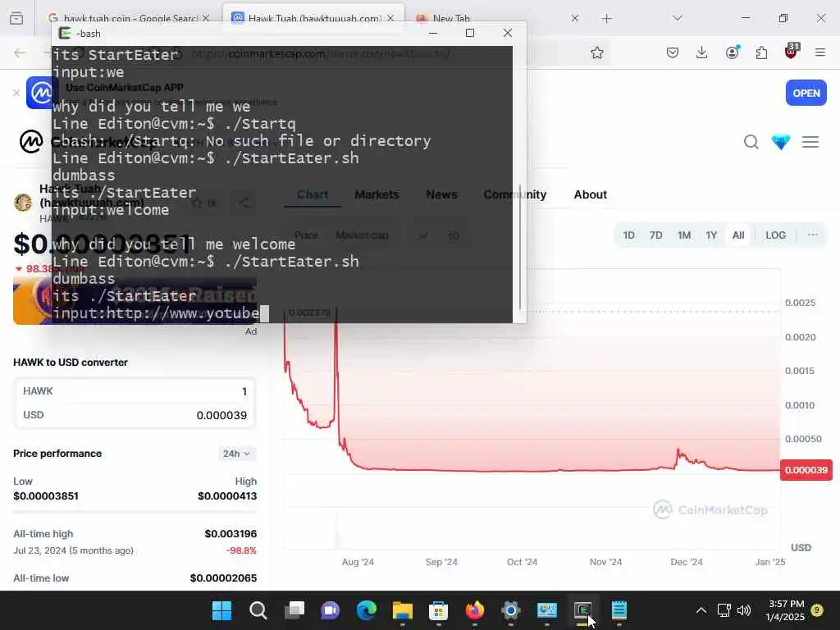
Task: Open the uBlock extension icon showing 31
Action: click(792, 52)
